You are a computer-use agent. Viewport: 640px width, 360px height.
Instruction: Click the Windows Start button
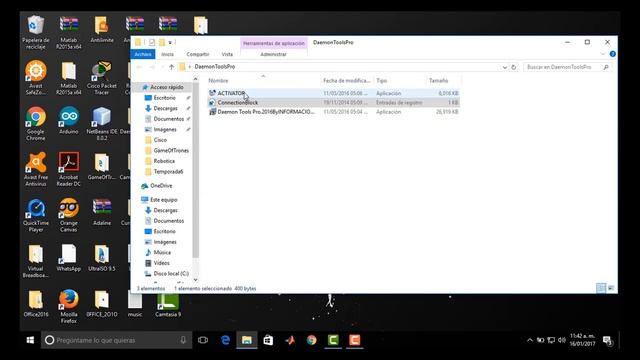pos(30,340)
